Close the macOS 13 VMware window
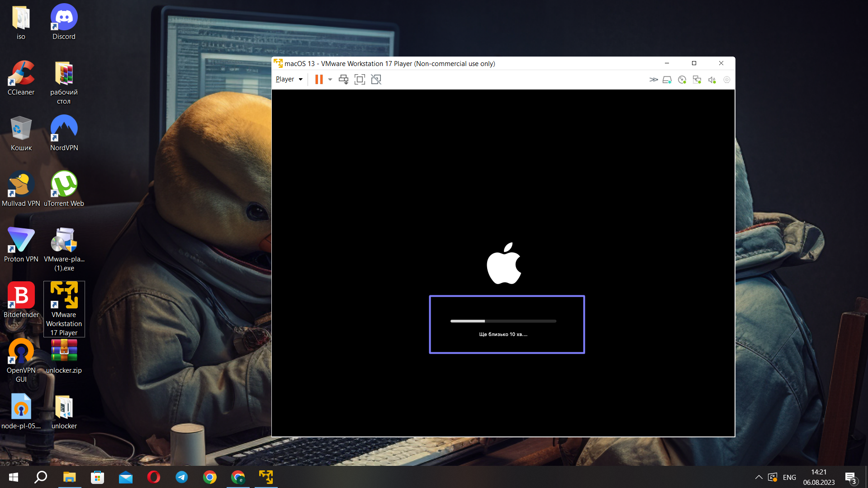This screenshot has height=488, width=868. point(721,63)
